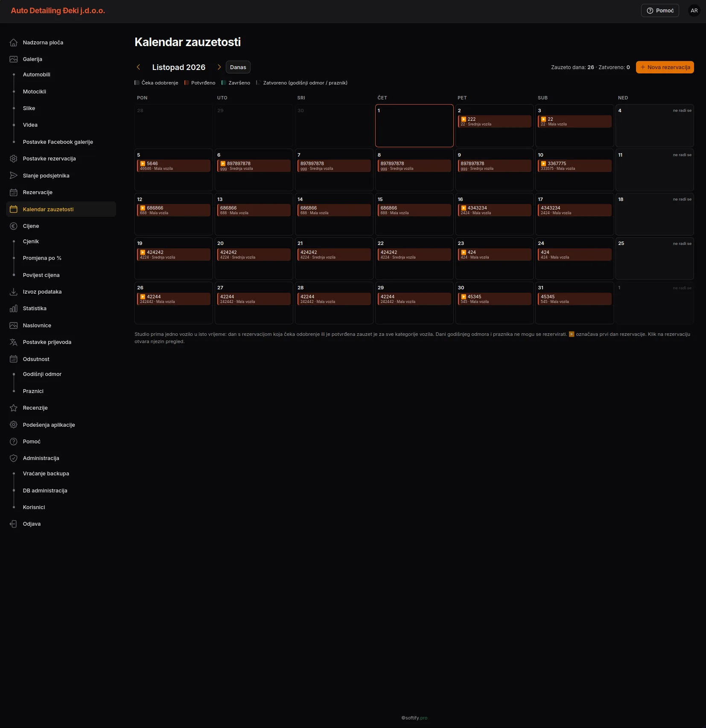706x728 pixels.
Task: Click the Danas button
Action: click(x=238, y=67)
